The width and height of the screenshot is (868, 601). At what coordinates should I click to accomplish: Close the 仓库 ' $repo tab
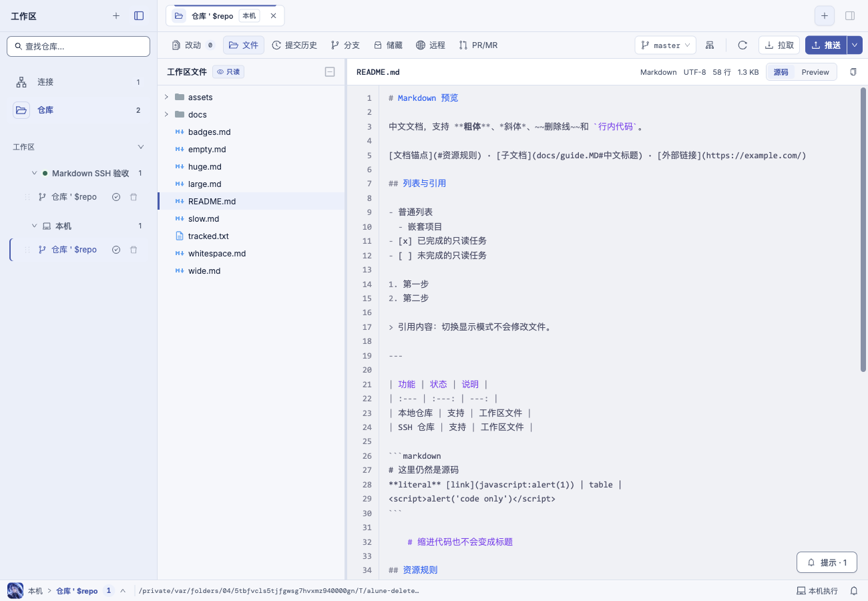[273, 15]
